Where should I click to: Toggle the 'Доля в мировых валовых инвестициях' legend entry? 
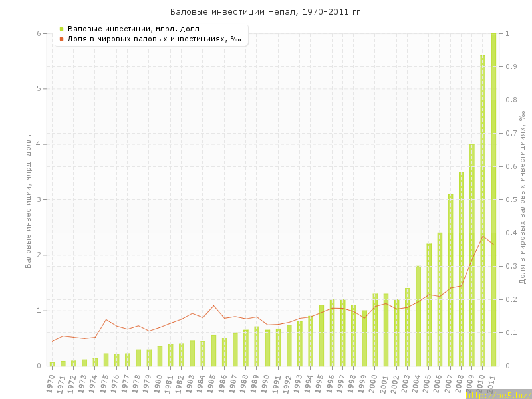tap(154, 39)
